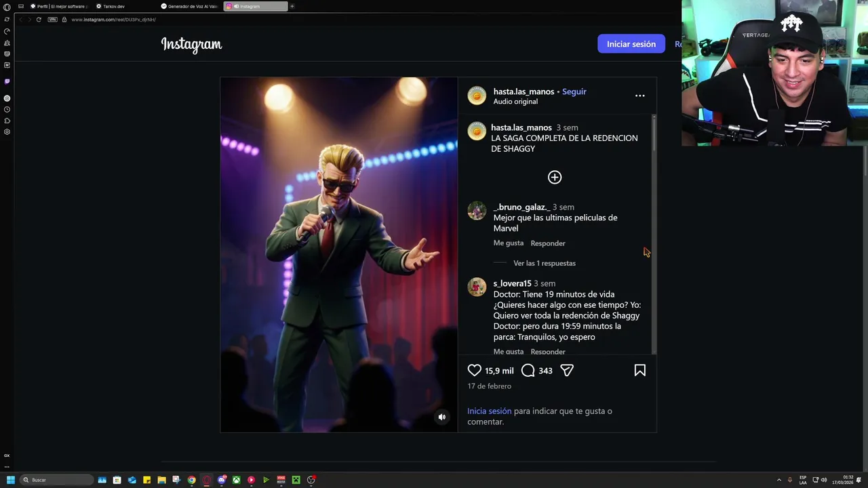Toggle the reel audio speaker icon
This screenshot has width=868, height=488.
(x=441, y=417)
